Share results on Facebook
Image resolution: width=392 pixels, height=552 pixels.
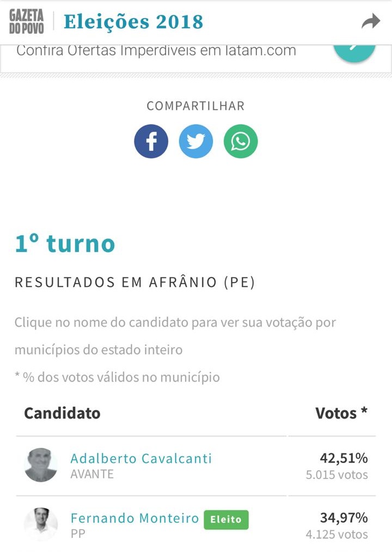[151, 141]
